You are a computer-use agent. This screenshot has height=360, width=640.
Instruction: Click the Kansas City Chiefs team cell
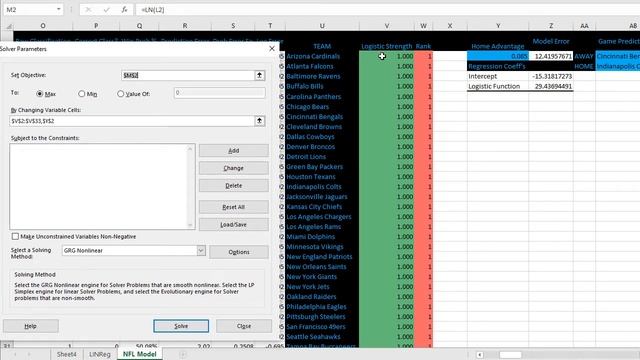(322, 207)
